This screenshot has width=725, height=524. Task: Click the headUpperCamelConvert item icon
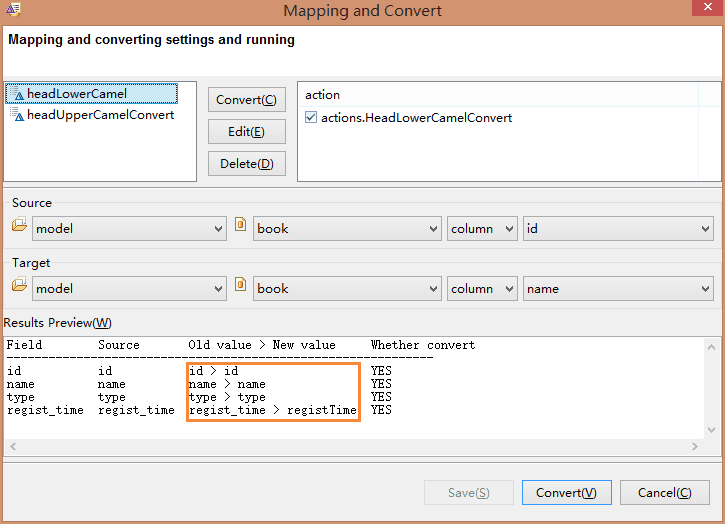pos(17,114)
